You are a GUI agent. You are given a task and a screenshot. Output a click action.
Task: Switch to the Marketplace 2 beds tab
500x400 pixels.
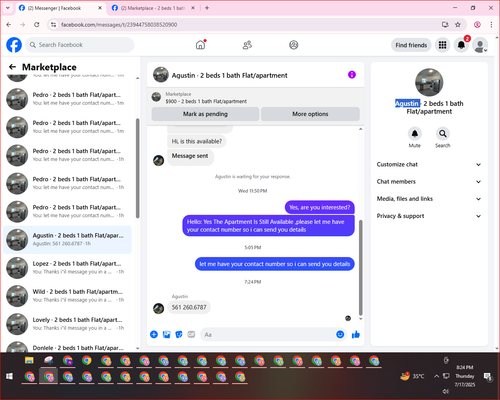[154, 8]
